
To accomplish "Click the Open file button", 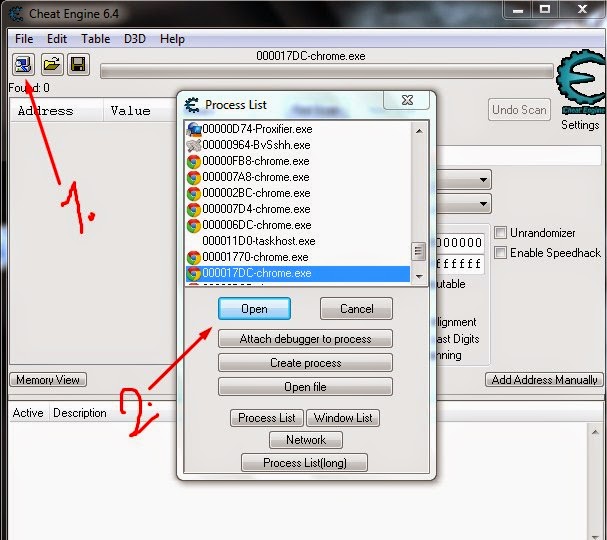I will pyautogui.click(x=305, y=387).
